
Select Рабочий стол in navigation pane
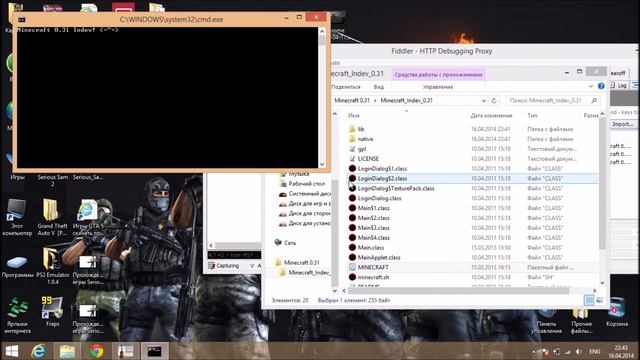click(x=307, y=184)
